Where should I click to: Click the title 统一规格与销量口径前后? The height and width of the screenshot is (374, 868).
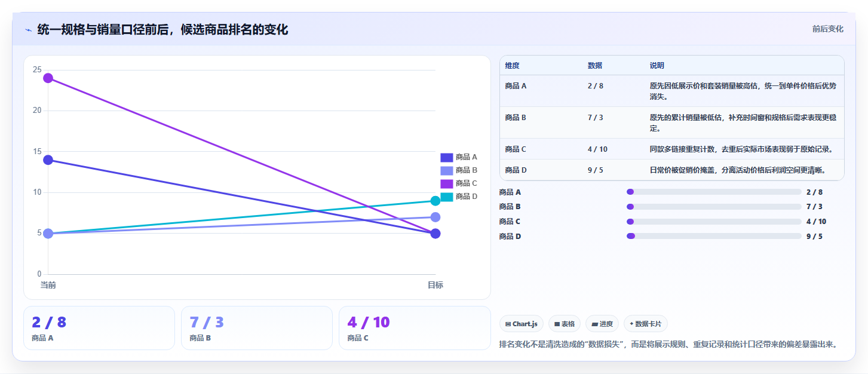click(x=162, y=30)
